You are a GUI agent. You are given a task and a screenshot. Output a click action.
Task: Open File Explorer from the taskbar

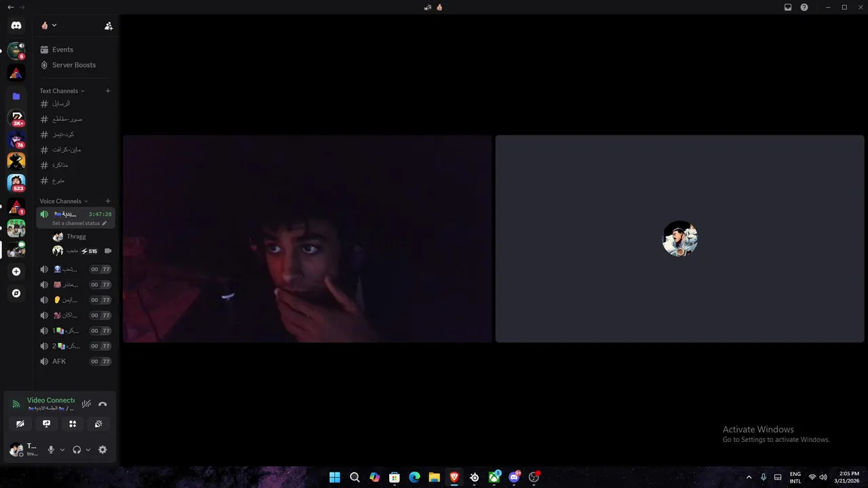point(434,477)
